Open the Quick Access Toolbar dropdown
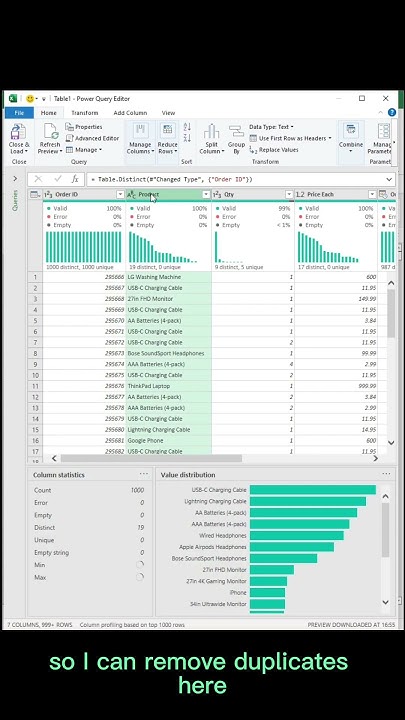This screenshot has width=405, height=720. coord(45,99)
